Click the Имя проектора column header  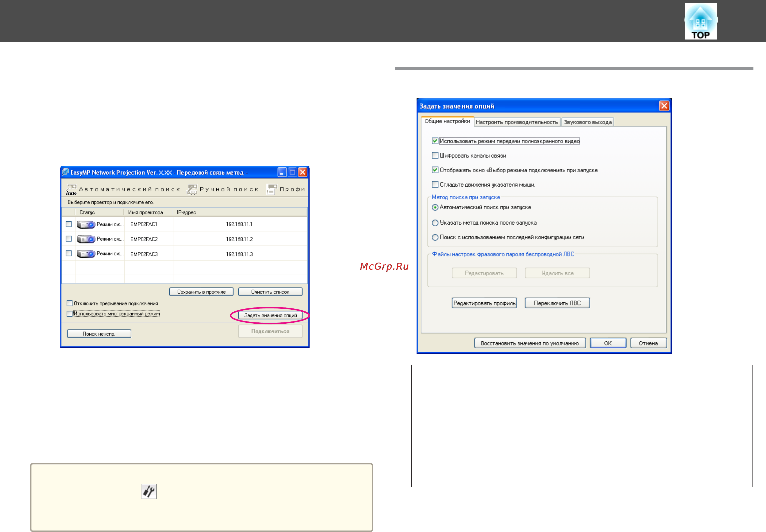coord(148,212)
